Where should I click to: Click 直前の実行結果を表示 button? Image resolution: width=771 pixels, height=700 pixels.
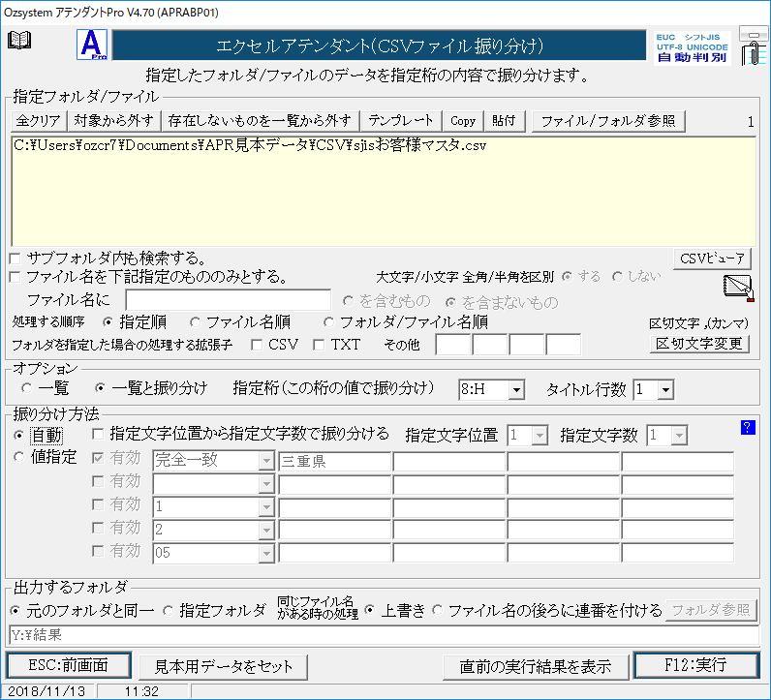pos(536,666)
